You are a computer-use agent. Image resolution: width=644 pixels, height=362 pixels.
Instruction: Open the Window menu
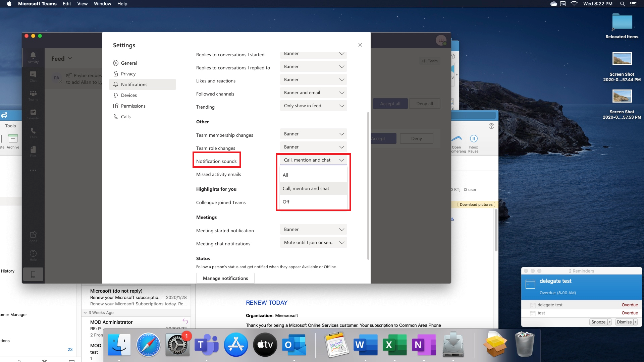102,4
